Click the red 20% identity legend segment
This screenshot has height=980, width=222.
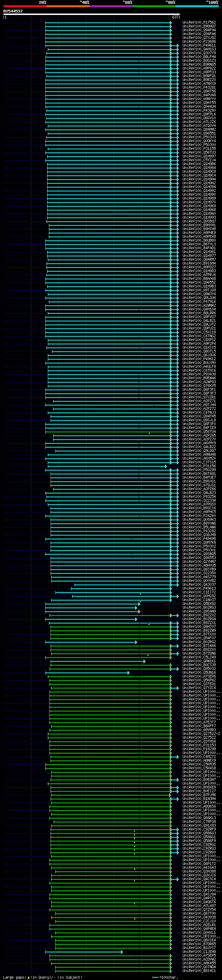point(25,6)
